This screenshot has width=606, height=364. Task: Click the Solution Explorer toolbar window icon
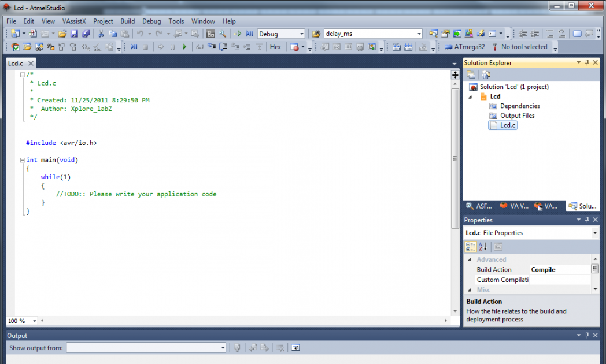[434, 34]
